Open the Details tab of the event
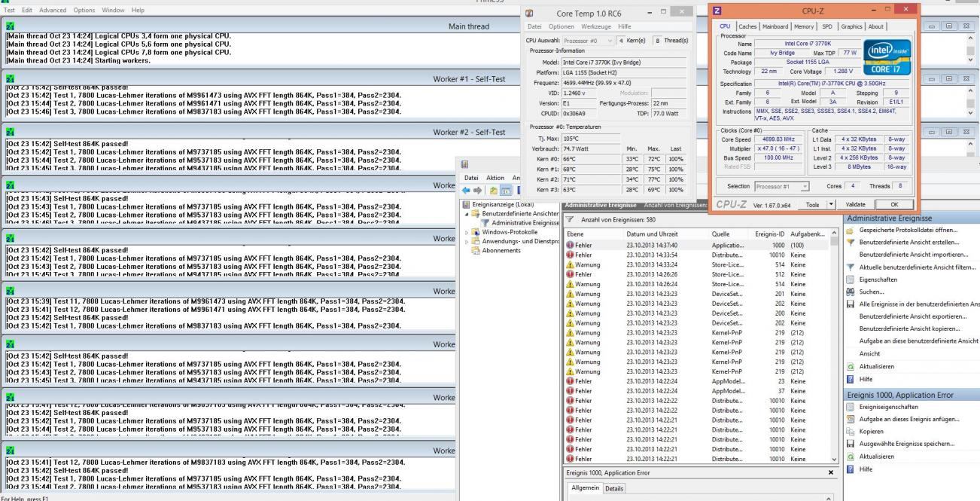This screenshot has width=980, height=501. point(614,488)
